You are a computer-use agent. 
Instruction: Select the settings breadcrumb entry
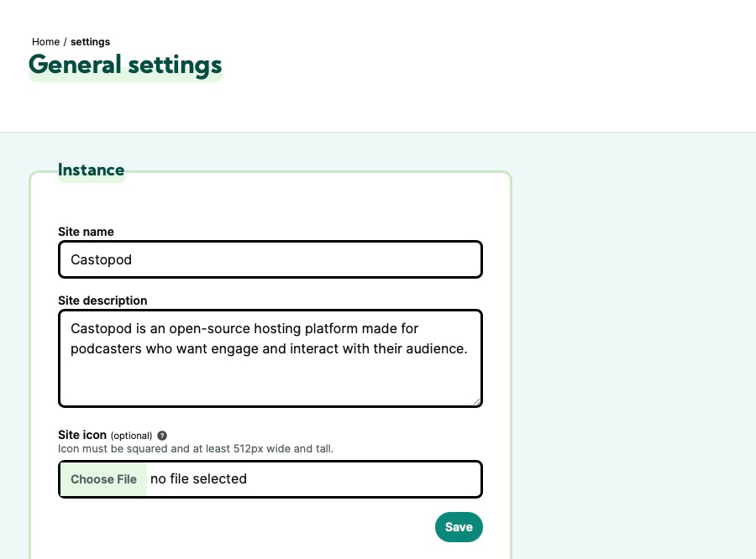(x=90, y=42)
